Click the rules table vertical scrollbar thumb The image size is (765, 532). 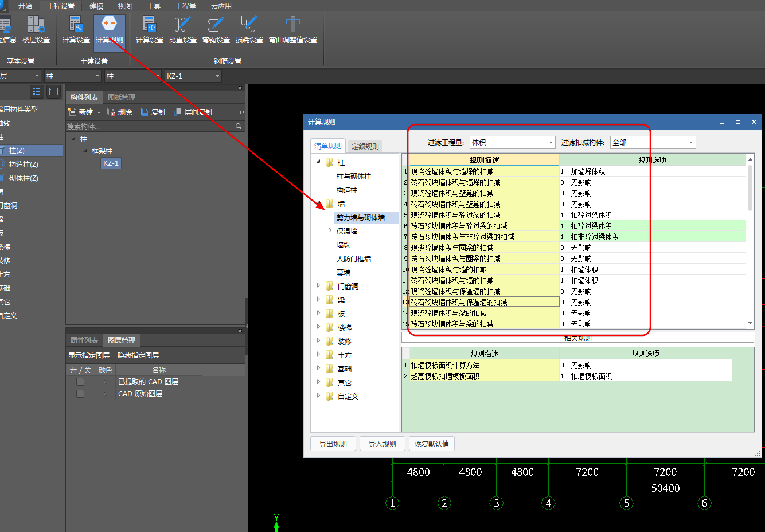[x=750, y=188]
